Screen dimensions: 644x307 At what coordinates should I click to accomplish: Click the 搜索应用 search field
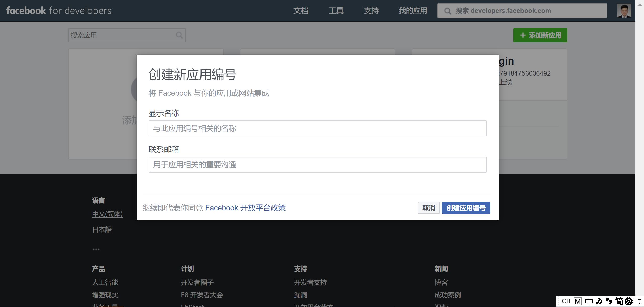pos(127,35)
